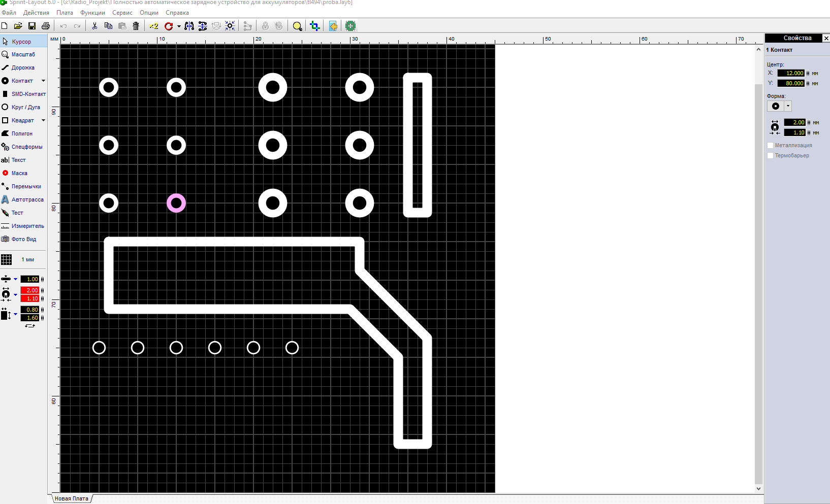Select the SMD-Контакт tool
This screenshot has height=504, width=830.
point(23,94)
